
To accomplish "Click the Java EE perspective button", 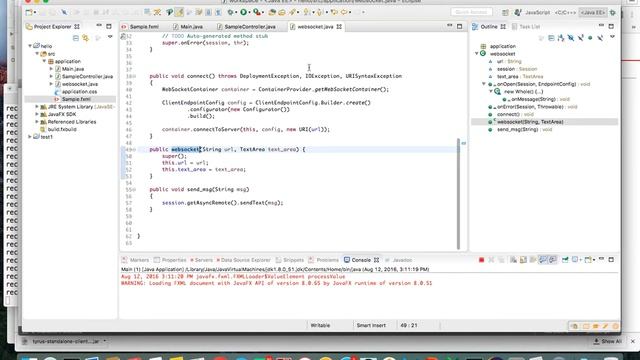I will coord(593,13).
